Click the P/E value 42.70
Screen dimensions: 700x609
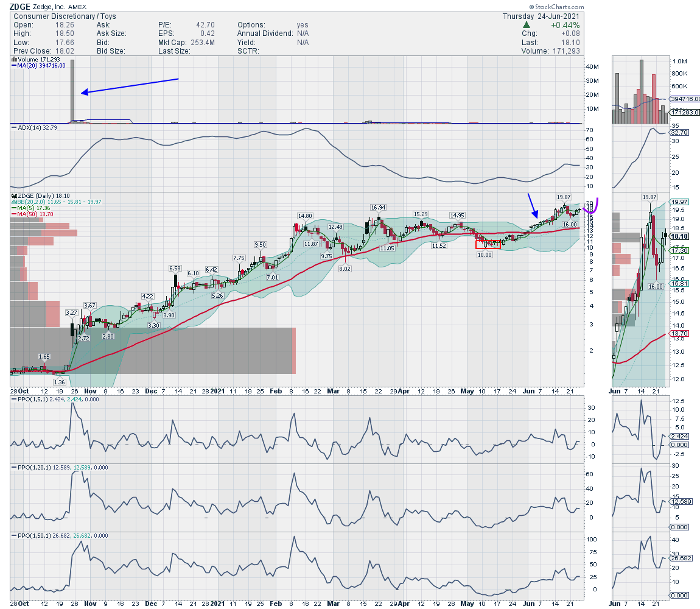(x=205, y=25)
